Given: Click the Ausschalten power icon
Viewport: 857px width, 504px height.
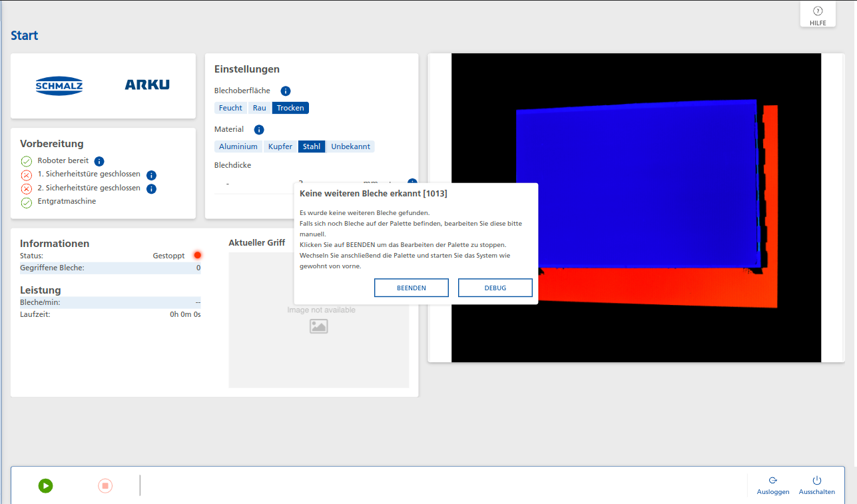Looking at the screenshot, I should click(x=816, y=481).
